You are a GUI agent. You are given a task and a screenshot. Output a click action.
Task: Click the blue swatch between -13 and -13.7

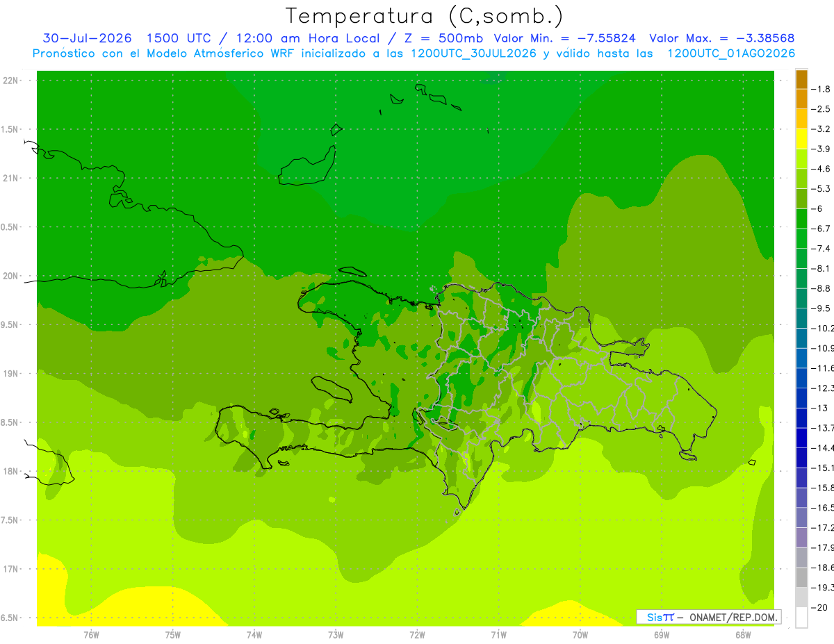point(801,418)
